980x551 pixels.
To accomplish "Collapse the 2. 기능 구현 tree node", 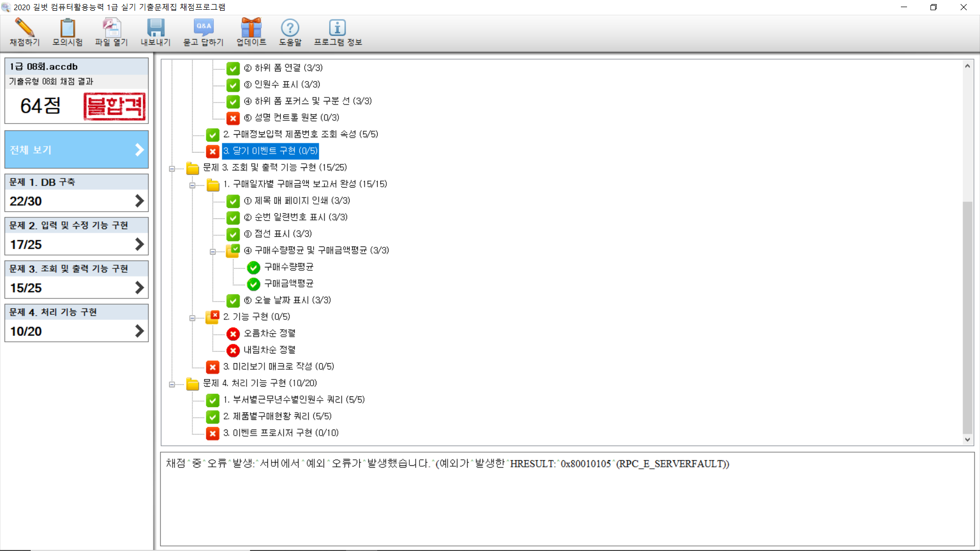I will tap(192, 318).
